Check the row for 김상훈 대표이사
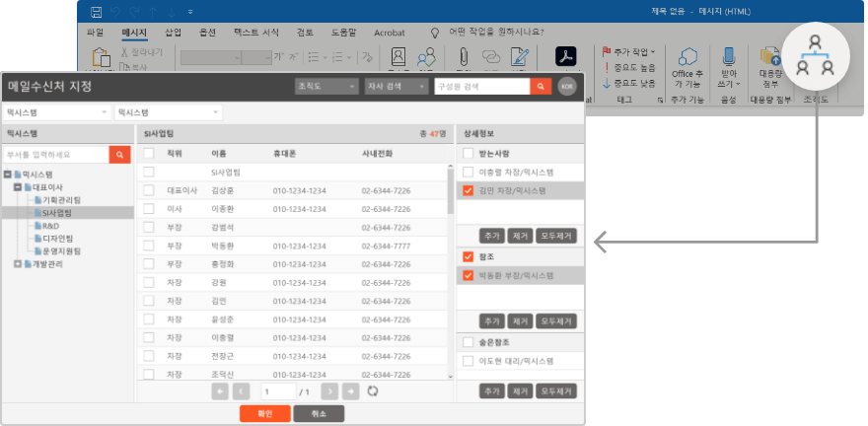Screen dimensions: 868x426 pos(148,190)
